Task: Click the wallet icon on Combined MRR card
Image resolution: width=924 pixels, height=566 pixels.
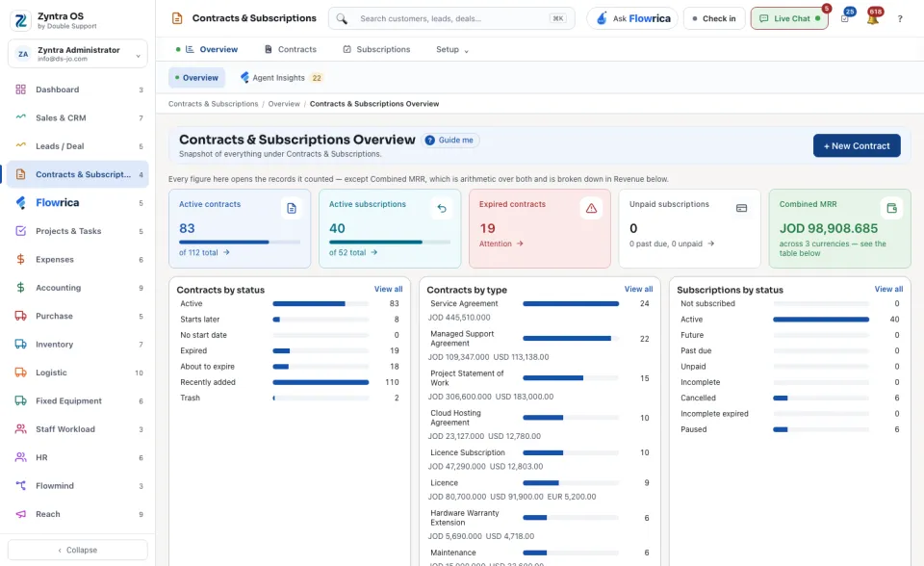Action: pyautogui.click(x=891, y=208)
